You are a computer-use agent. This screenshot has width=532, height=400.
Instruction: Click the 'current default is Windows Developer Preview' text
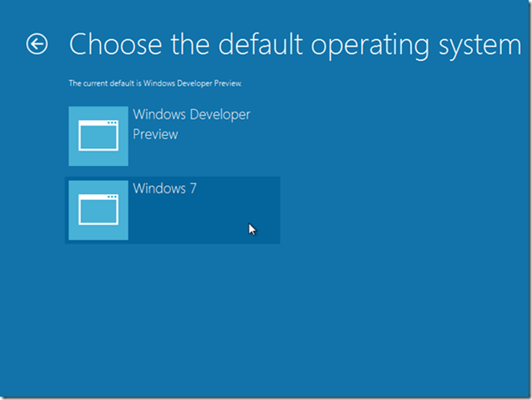tap(155, 83)
